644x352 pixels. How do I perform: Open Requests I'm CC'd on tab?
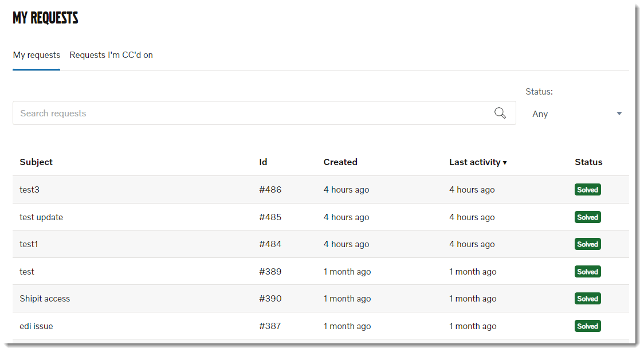pyautogui.click(x=111, y=55)
